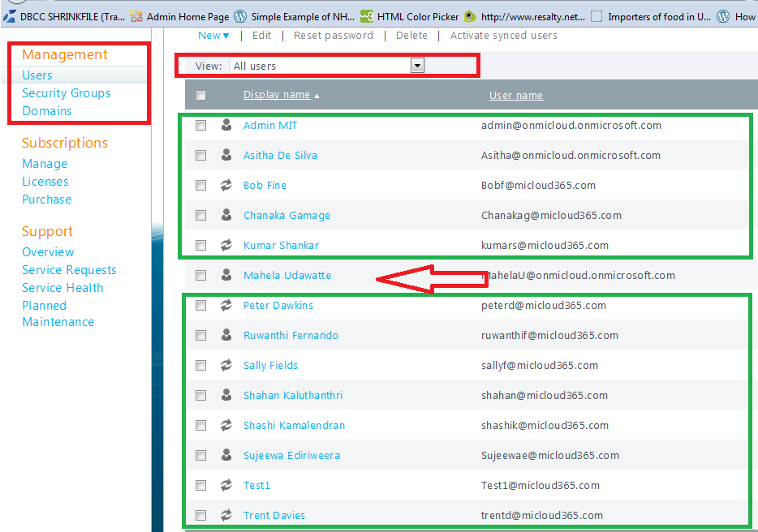Image resolution: width=758 pixels, height=532 pixels.
Task: Open Overview under Support
Action: [x=48, y=252]
